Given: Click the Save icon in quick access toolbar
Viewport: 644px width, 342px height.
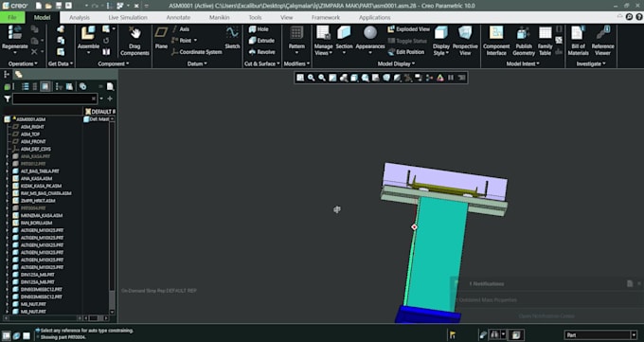Looking at the screenshot, I should (x=59, y=6).
